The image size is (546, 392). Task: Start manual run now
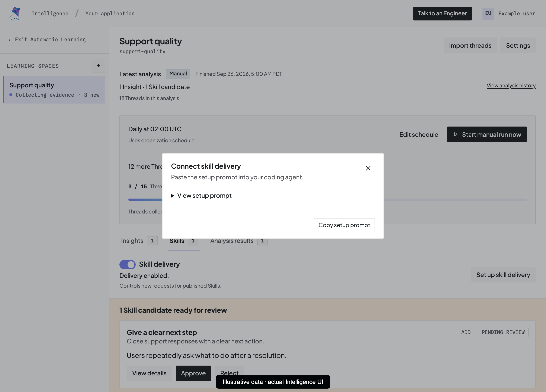(x=487, y=134)
